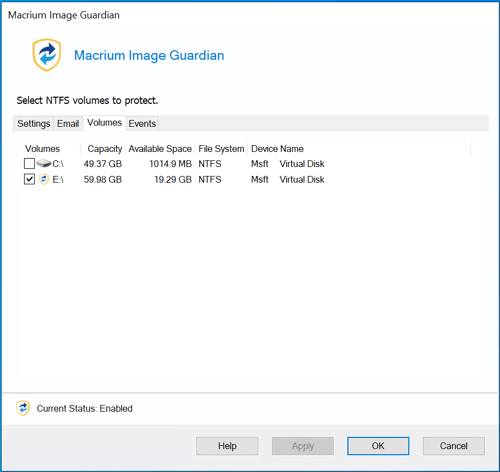
Task: Select the Volumes tab
Action: tap(105, 123)
